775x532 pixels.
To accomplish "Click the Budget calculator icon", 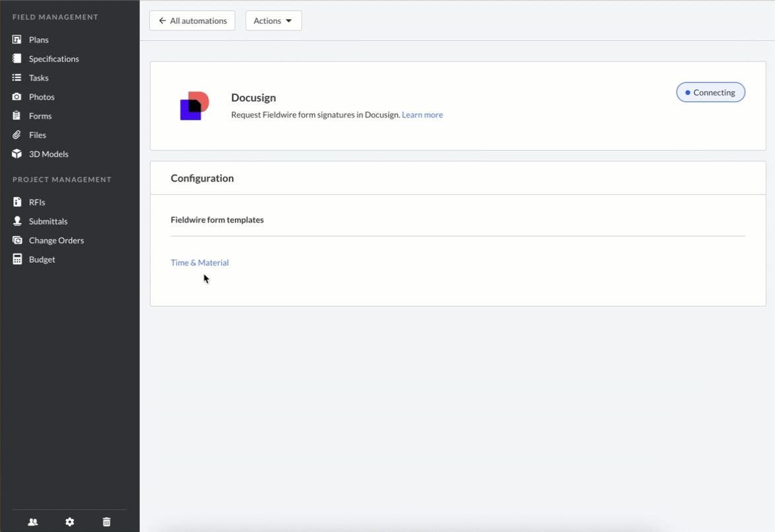I will coord(17,260).
